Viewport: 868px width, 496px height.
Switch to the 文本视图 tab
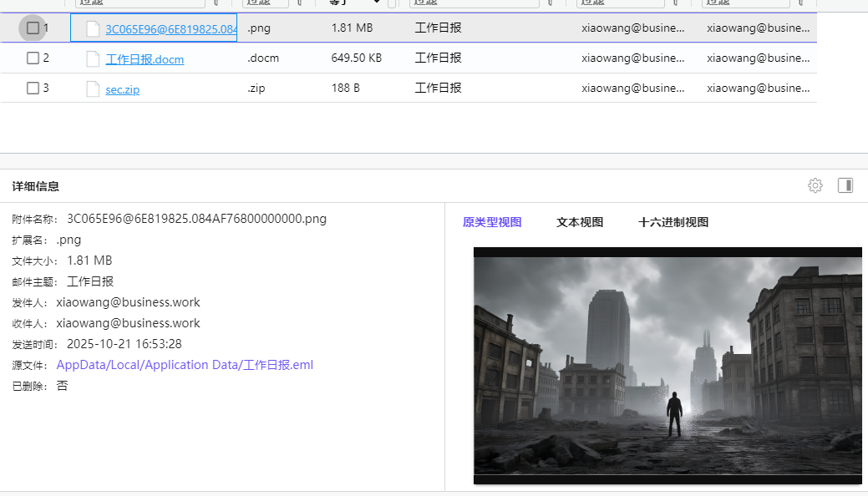pyautogui.click(x=580, y=222)
